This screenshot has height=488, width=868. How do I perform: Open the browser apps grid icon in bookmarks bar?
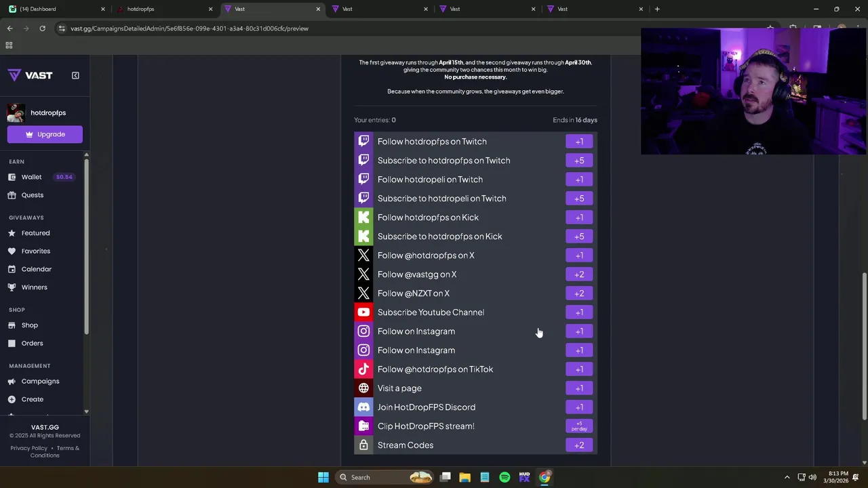click(9, 45)
